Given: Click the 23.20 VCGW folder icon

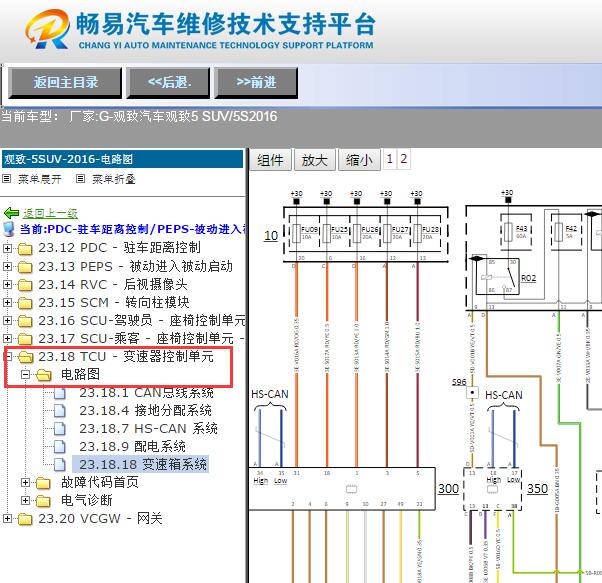Looking at the screenshot, I should coord(25,519).
